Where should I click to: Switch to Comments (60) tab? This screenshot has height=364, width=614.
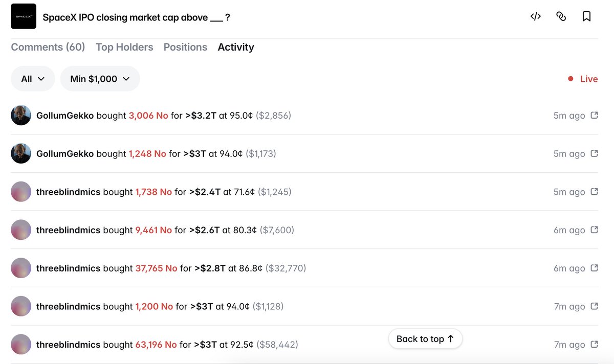(x=48, y=47)
